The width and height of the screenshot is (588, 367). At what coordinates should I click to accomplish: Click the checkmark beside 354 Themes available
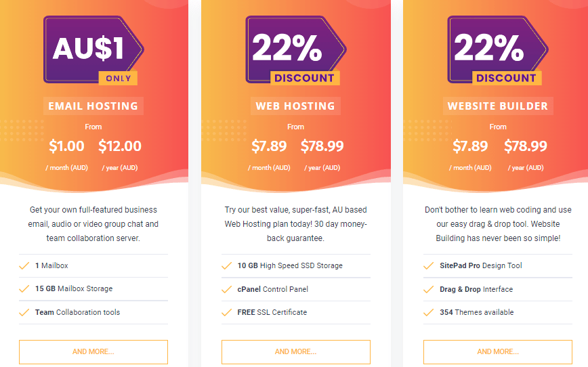pos(429,313)
